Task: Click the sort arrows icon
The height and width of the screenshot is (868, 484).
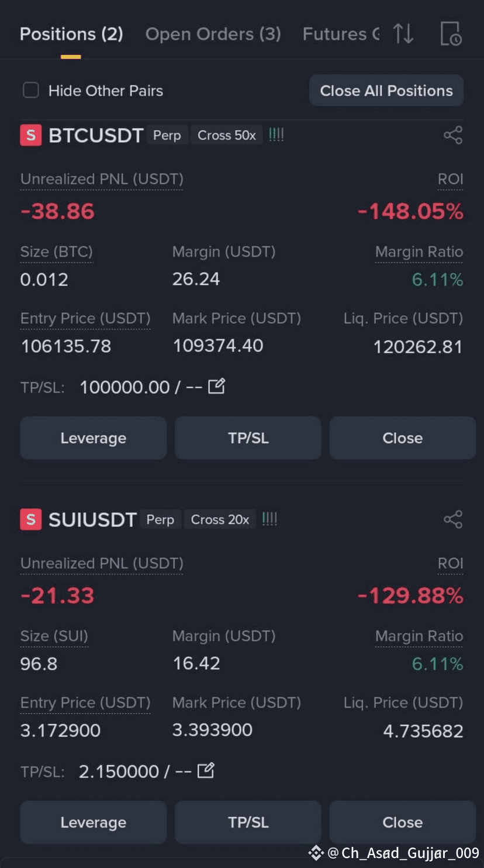Action: click(403, 34)
